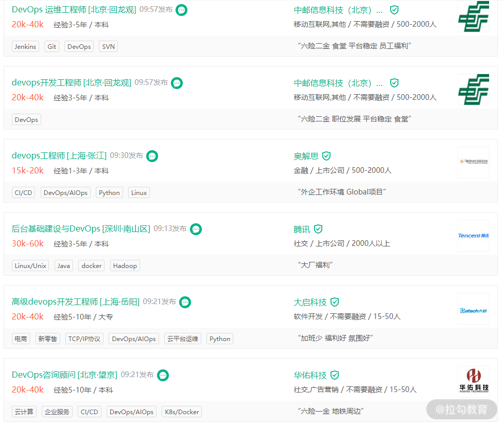
Task: Click the Jenkins skill tag
Action: click(x=25, y=47)
